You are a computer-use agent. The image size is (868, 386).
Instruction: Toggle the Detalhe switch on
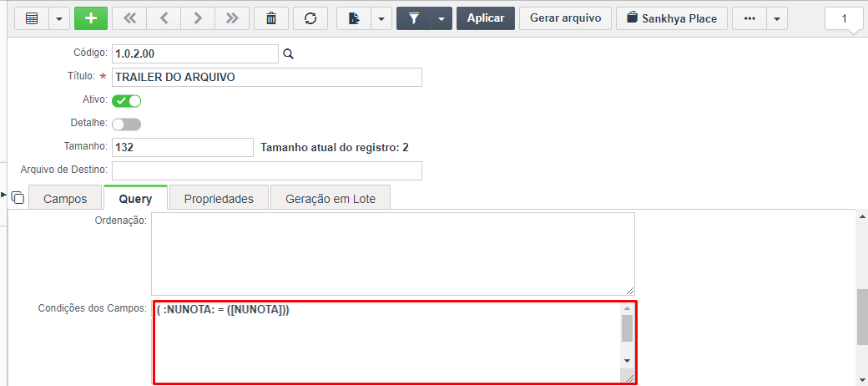(x=127, y=124)
